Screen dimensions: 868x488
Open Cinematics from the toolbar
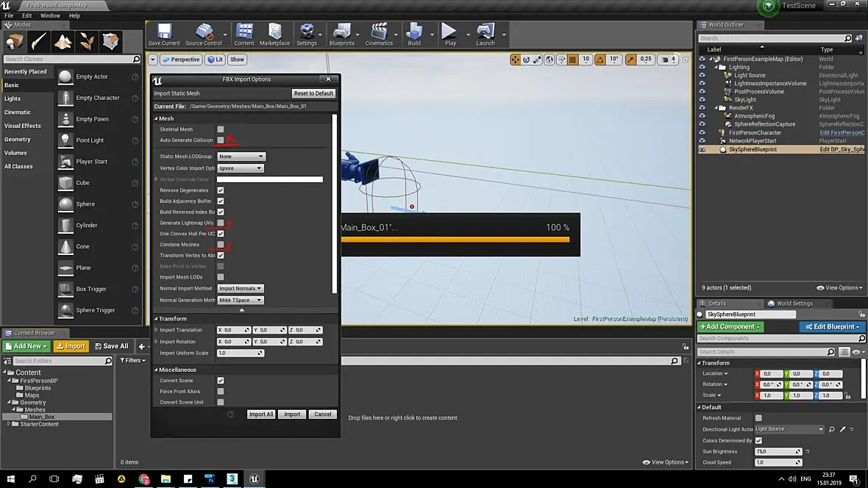(x=379, y=34)
